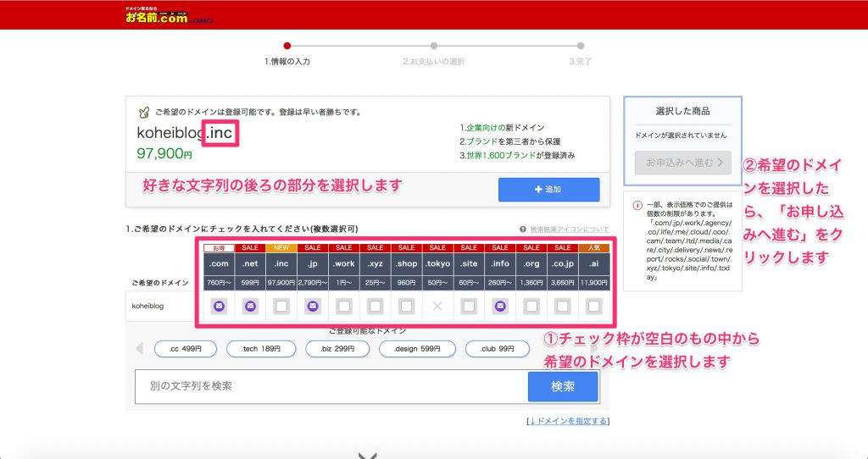The height and width of the screenshot is (459, 868).
Task: Click the mail icon under .net
Action: pos(250,306)
